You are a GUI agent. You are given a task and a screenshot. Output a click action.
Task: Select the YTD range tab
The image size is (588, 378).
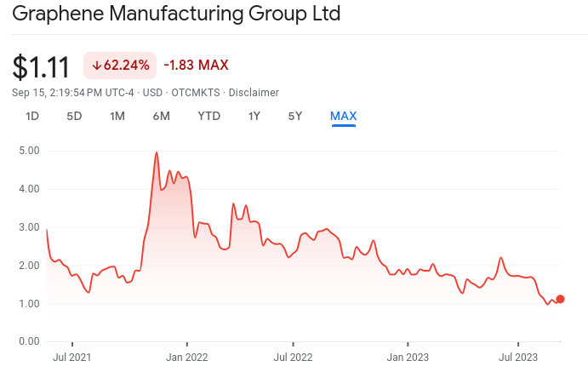(209, 116)
